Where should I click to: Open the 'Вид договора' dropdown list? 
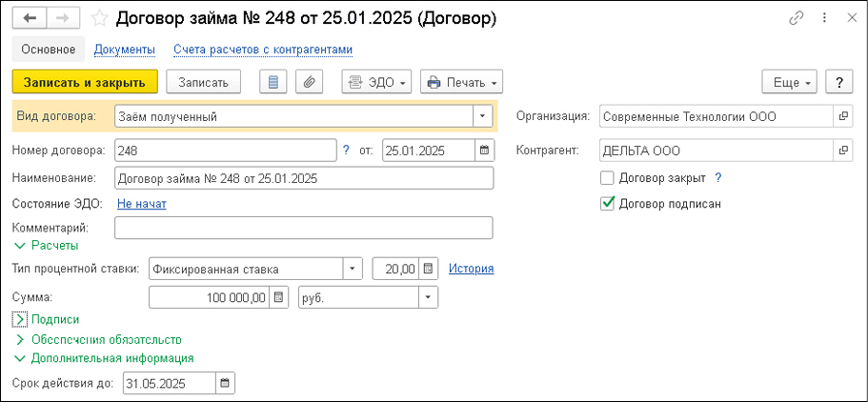[482, 117]
